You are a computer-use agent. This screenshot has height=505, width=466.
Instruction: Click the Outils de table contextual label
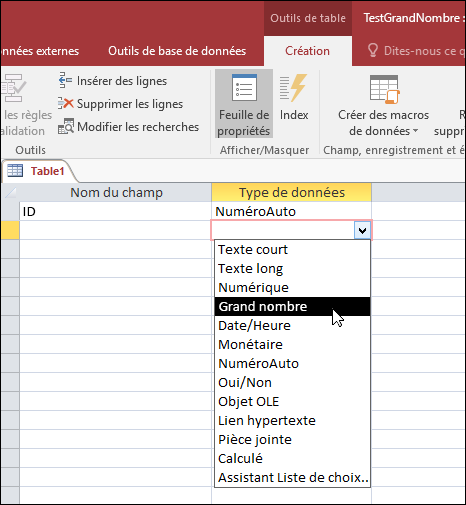click(x=308, y=18)
